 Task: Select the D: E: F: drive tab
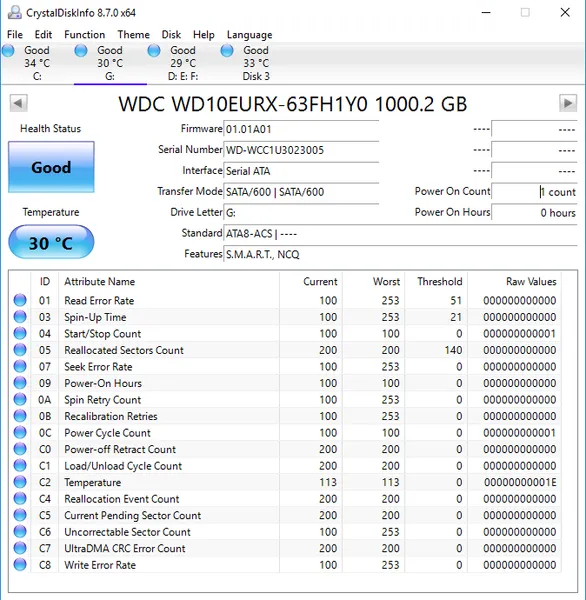tap(183, 63)
